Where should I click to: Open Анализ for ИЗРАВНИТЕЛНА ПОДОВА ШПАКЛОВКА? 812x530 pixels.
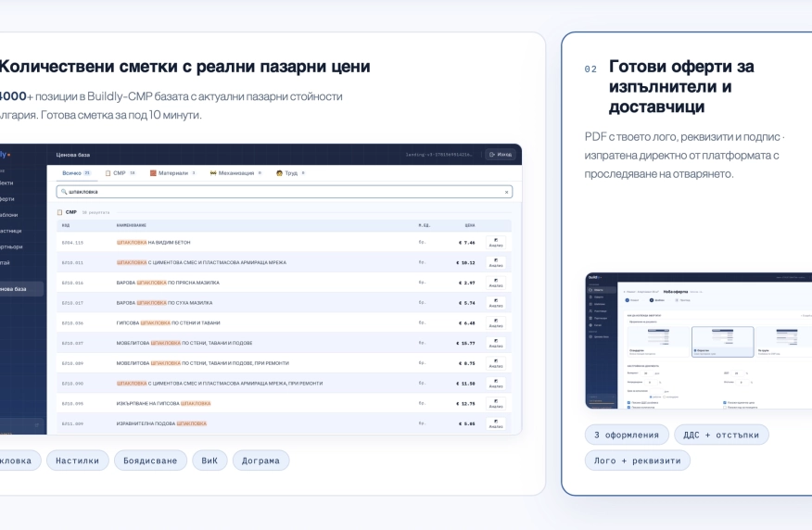(496, 423)
